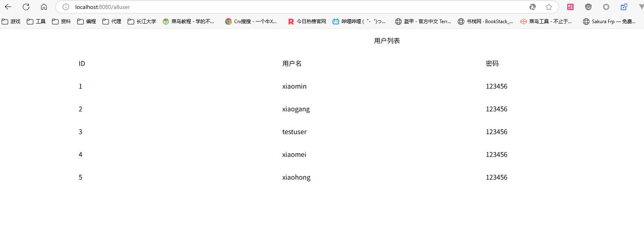Expand the 游戏 bookmarks folder
644x239 pixels.
(11, 22)
